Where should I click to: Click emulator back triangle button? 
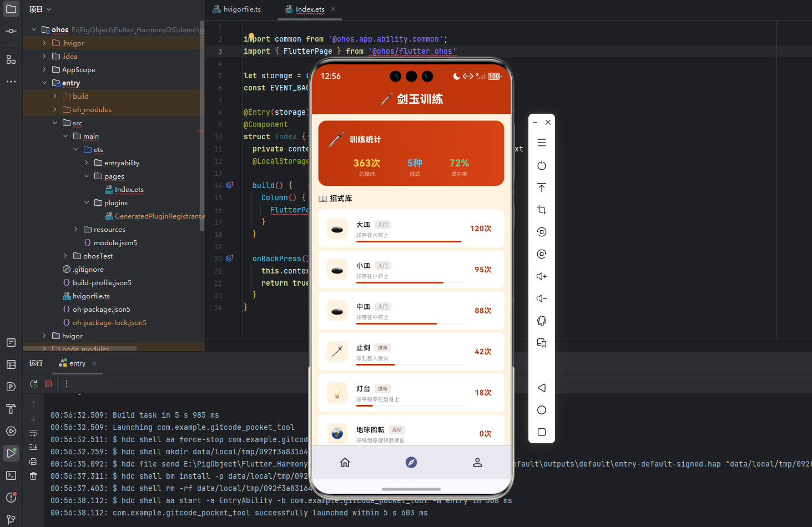coord(542,388)
